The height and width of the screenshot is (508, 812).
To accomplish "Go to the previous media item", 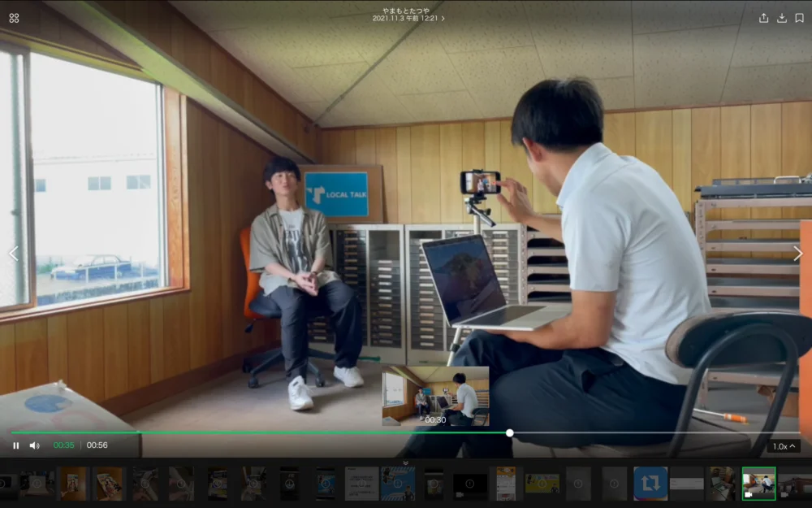I will tap(13, 254).
